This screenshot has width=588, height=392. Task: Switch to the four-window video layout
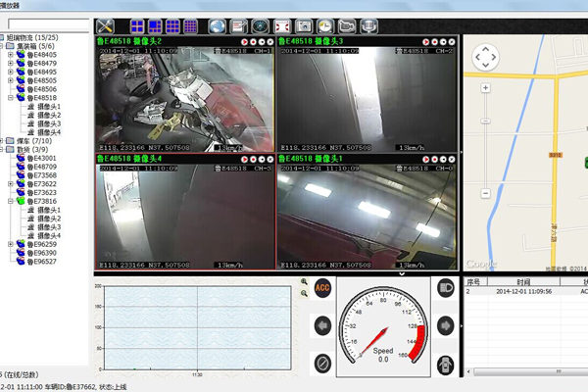tap(137, 25)
